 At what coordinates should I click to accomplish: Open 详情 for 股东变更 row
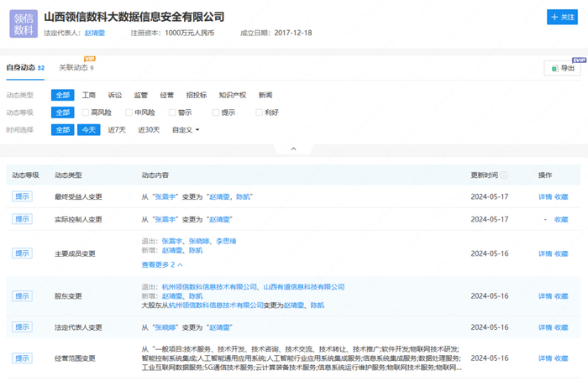[544, 296]
